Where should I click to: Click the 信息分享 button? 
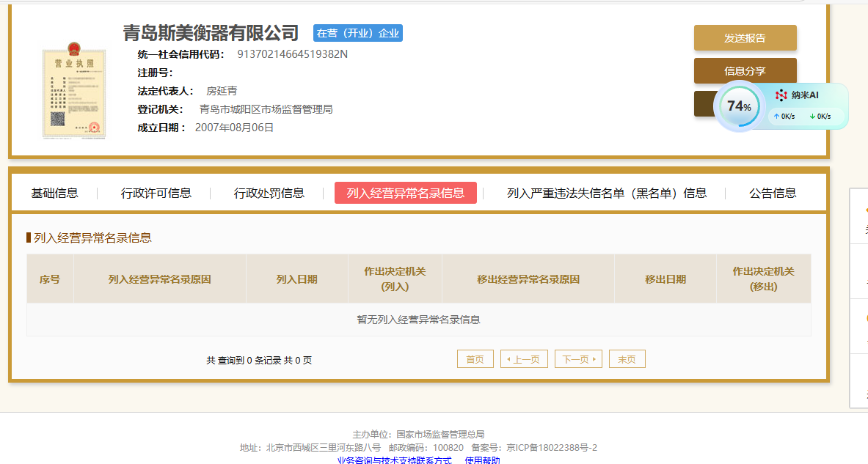click(745, 71)
